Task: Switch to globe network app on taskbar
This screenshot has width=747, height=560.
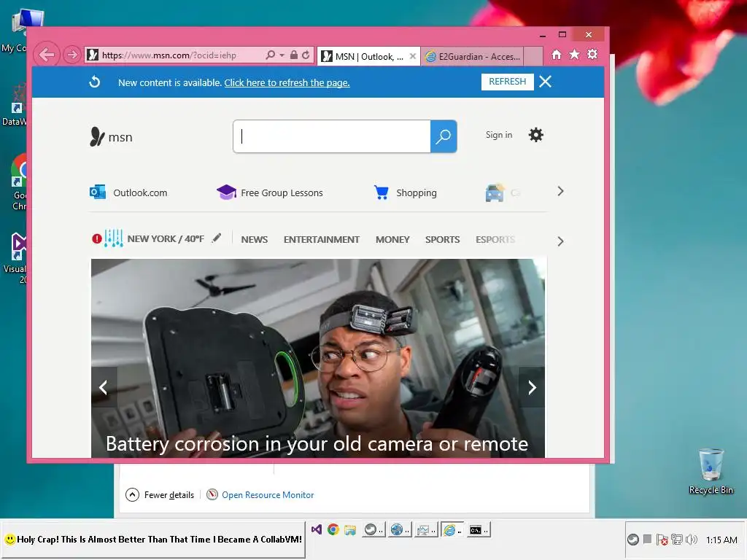Action: click(399, 529)
